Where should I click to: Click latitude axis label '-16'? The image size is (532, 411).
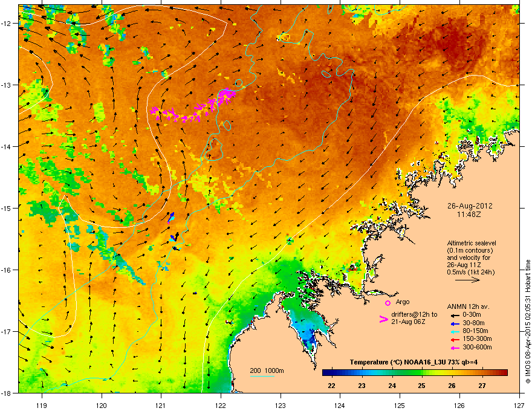[x=6, y=270]
